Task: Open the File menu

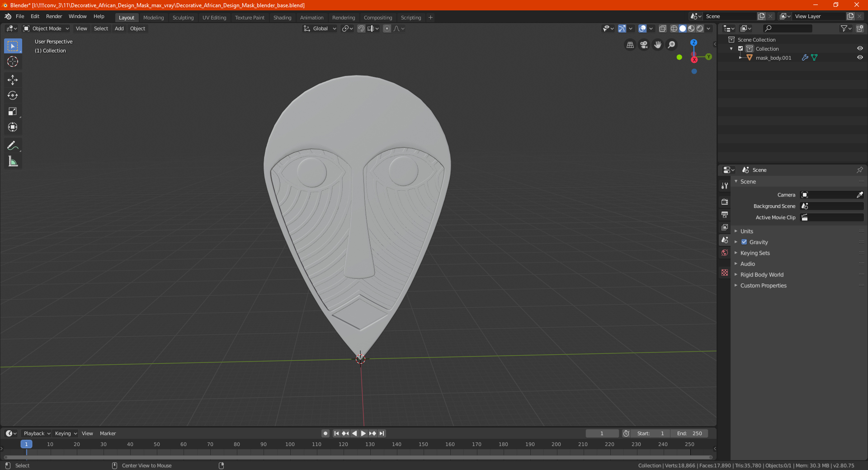Action: [x=20, y=16]
